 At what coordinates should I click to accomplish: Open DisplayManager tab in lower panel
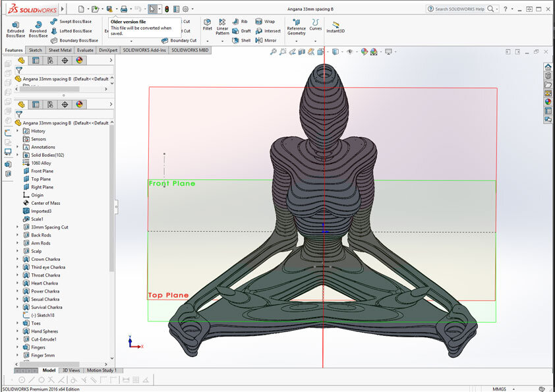coord(79,104)
